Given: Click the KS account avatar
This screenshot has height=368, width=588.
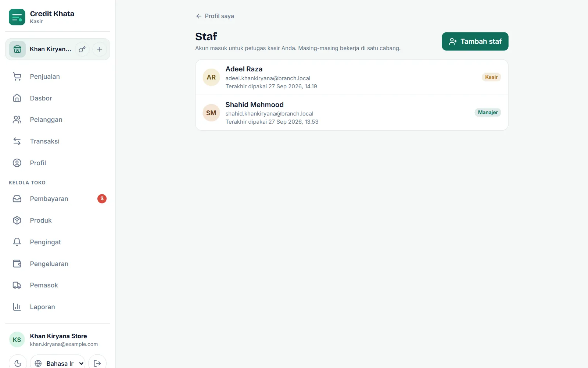Looking at the screenshot, I should coord(17,340).
